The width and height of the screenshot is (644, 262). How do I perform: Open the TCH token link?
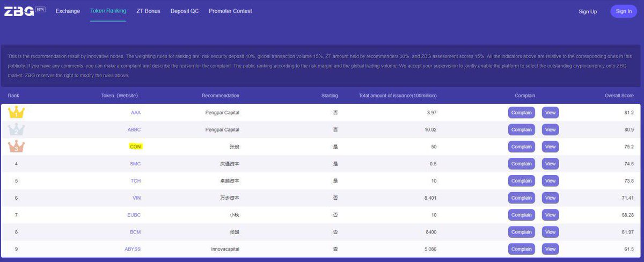[136, 181]
